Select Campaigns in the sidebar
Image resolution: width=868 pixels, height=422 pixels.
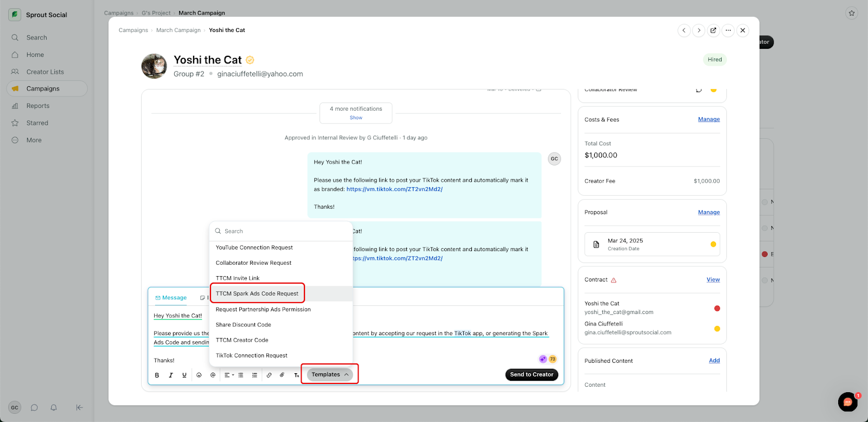[47, 88]
